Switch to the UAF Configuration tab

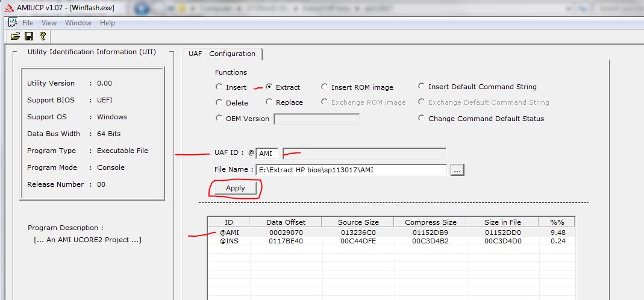(222, 54)
